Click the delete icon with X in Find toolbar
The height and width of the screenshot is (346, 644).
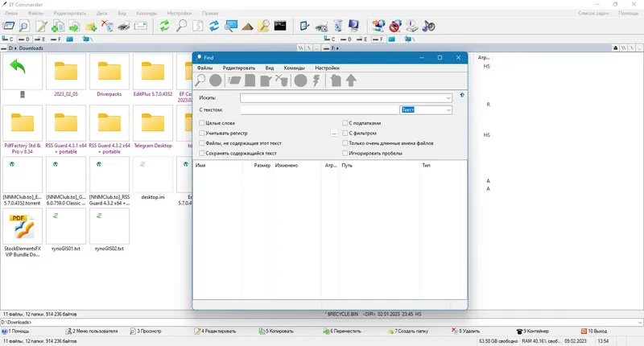click(x=282, y=80)
